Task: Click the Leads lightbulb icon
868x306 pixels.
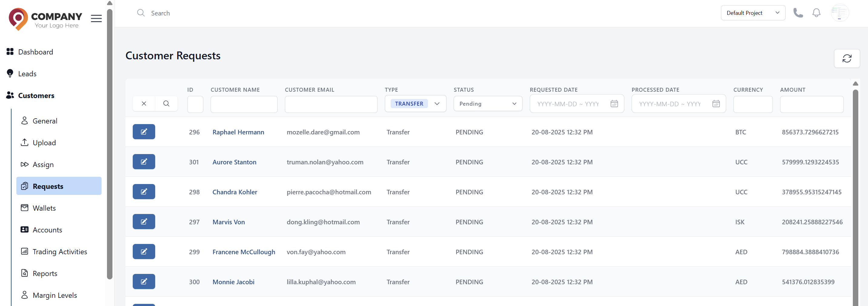Action: coord(10,73)
